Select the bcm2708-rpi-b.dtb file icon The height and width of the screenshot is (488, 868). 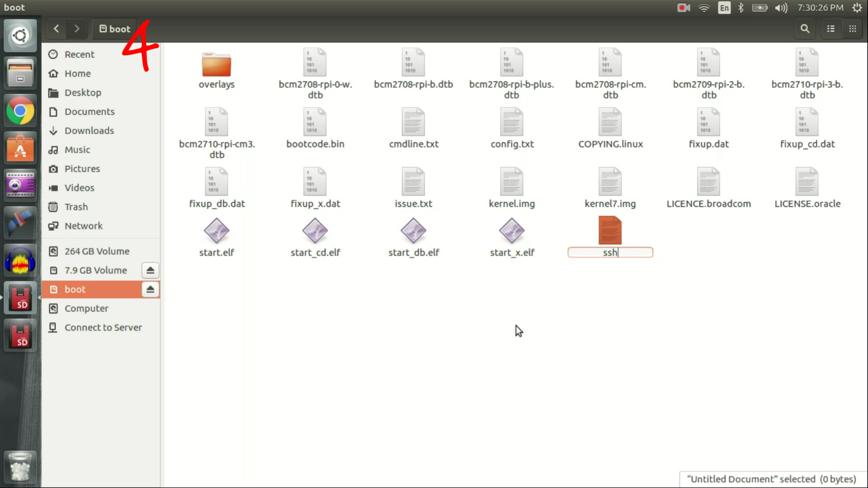click(413, 63)
